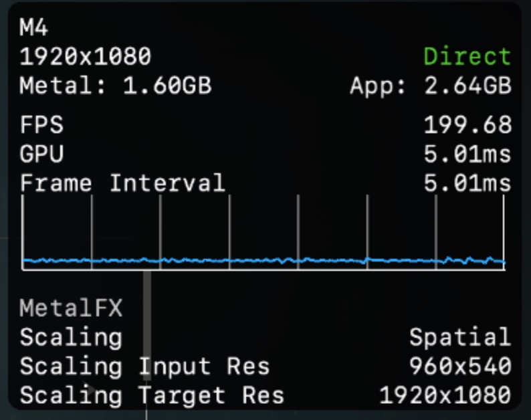
Task: Click the Frame Interval label
Action: (x=122, y=183)
